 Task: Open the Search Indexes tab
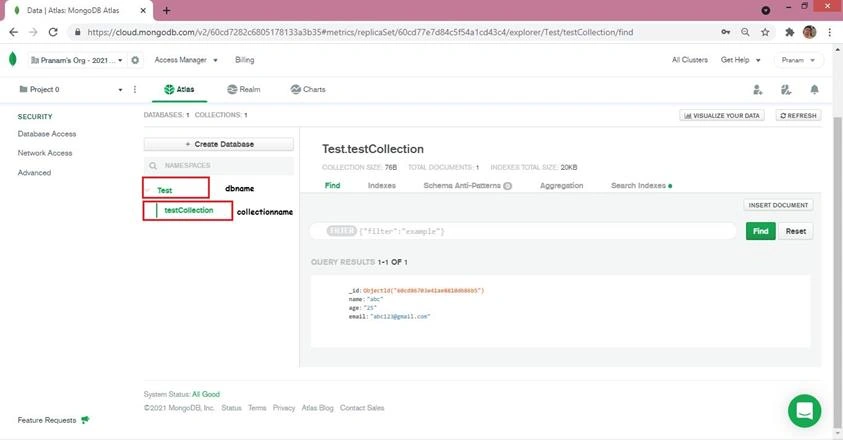[641, 186]
